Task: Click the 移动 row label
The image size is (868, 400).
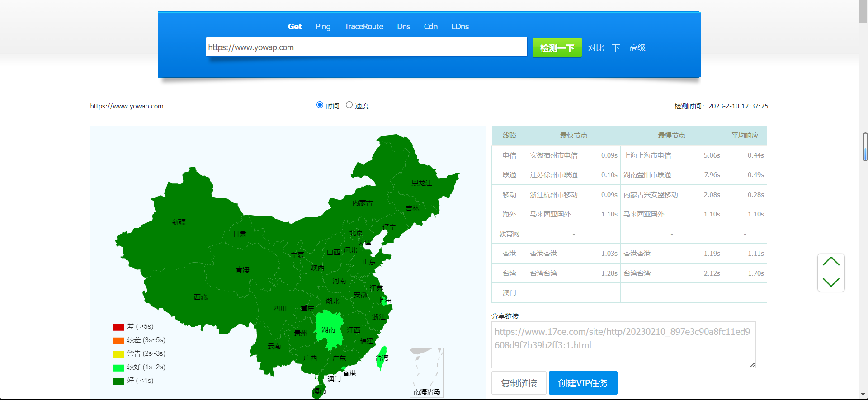Action: tap(509, 195)
